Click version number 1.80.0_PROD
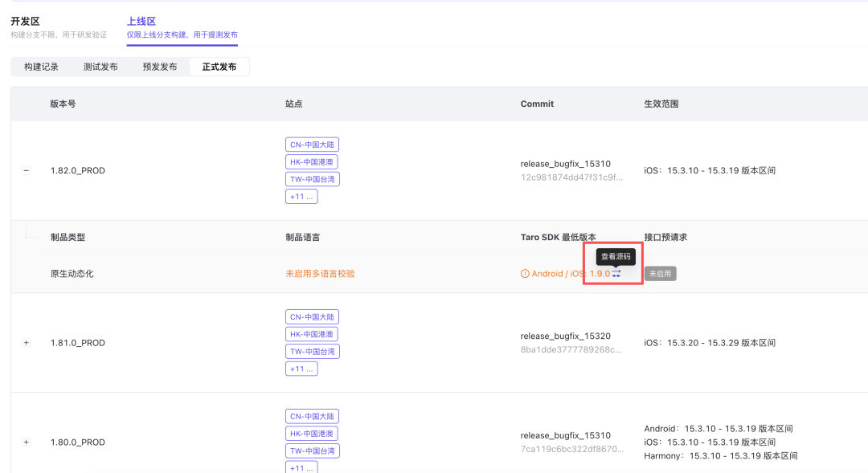 (x=77, y=442)
